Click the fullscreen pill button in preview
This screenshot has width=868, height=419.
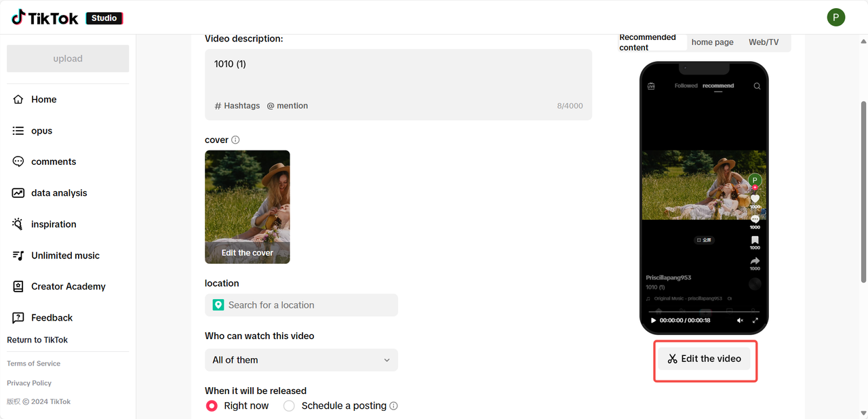pos(705,240)
